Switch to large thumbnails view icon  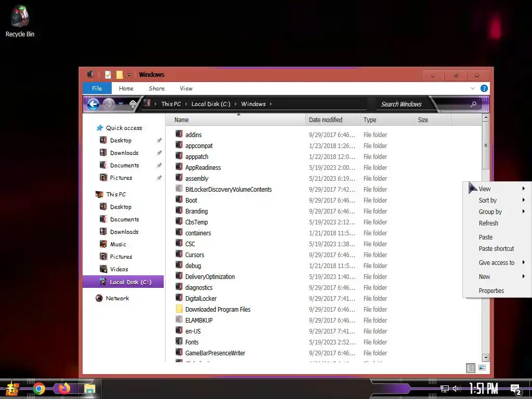[x=482, y=367]
